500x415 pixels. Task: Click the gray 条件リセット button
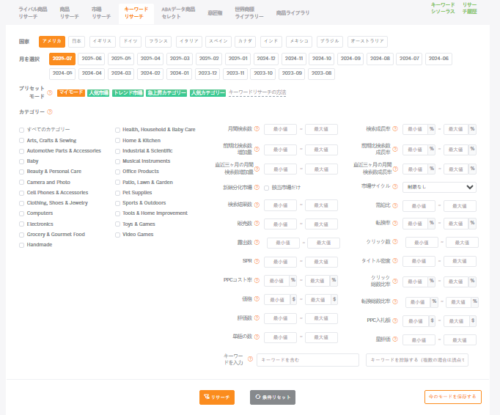[273, 397]
